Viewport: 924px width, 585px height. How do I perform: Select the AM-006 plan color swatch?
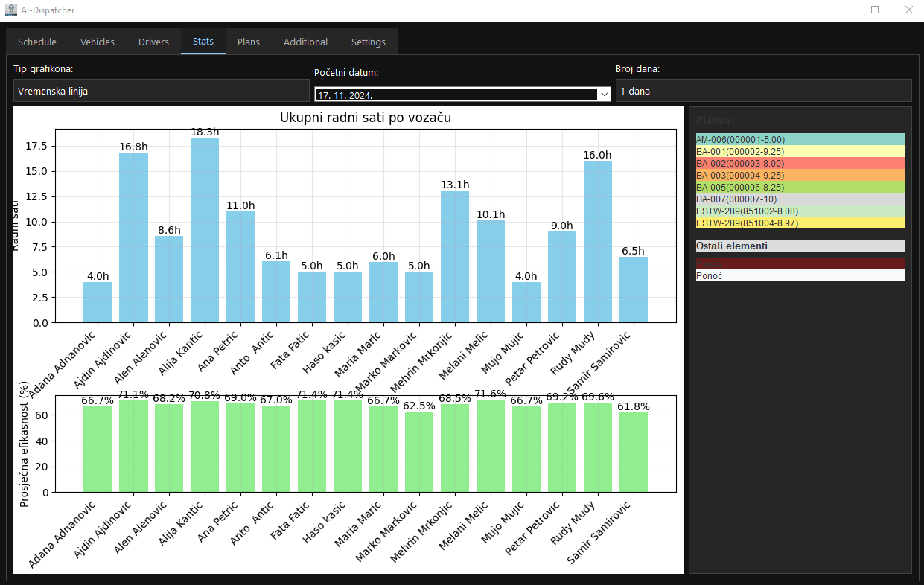tap(800, 139)
